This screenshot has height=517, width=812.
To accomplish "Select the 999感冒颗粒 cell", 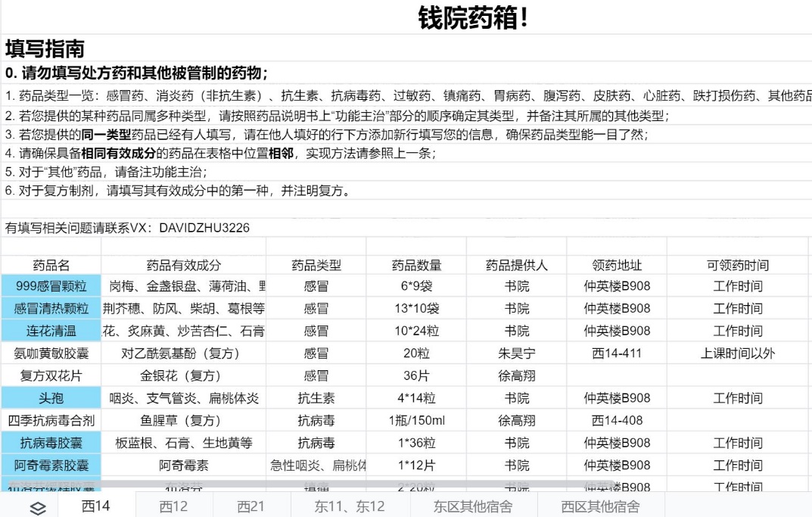I will tap(51, 286).
